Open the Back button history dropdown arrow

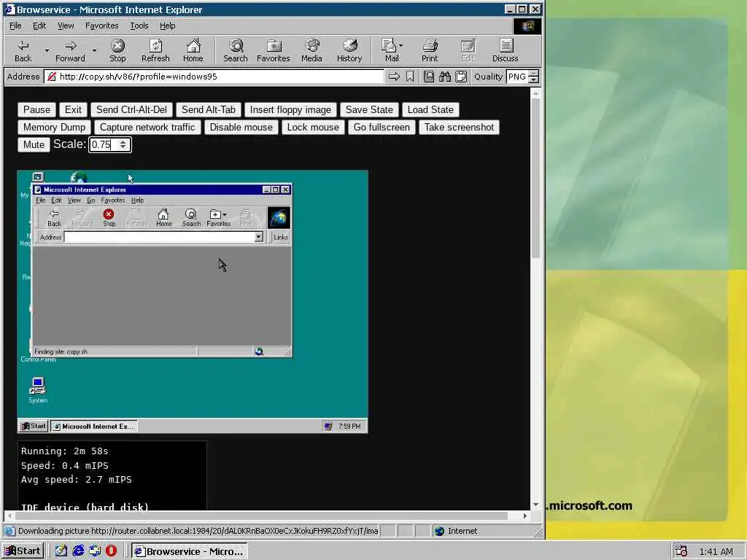pos(47,50)
